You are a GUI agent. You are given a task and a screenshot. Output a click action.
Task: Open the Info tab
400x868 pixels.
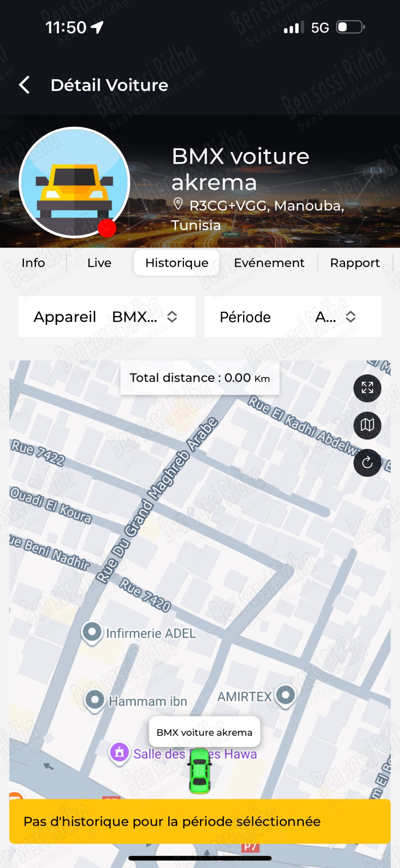(x=33, y=263)
